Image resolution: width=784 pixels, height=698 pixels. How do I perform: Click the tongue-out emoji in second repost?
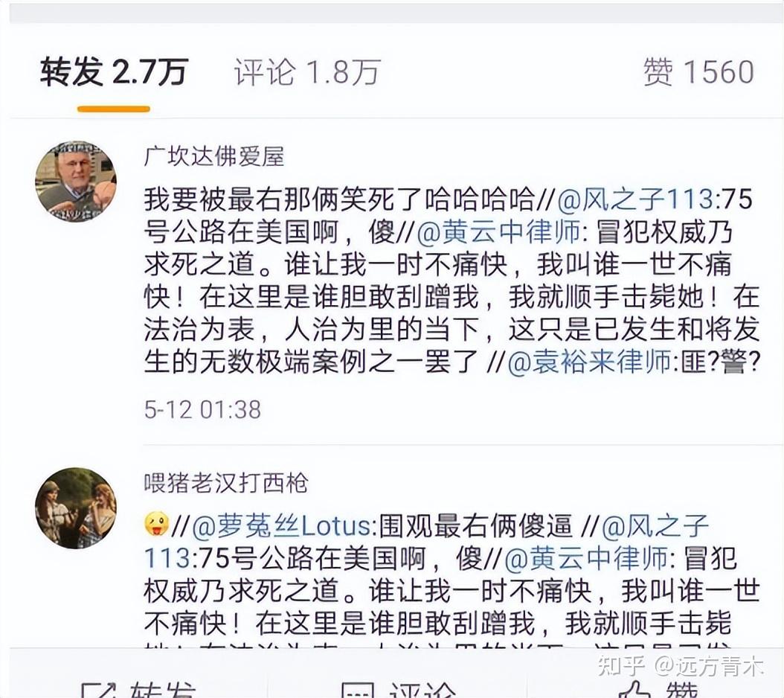click(x=156, y=525)
